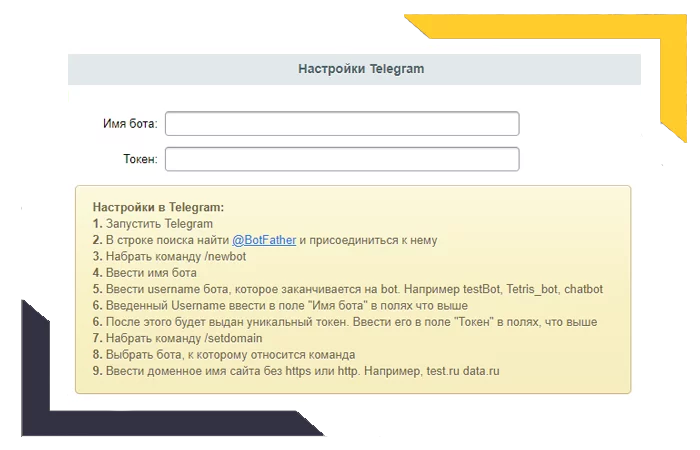700x450 pixels.
Task: Click the "Настройки Telegram" header title
Action: click(x=361, y=70)
